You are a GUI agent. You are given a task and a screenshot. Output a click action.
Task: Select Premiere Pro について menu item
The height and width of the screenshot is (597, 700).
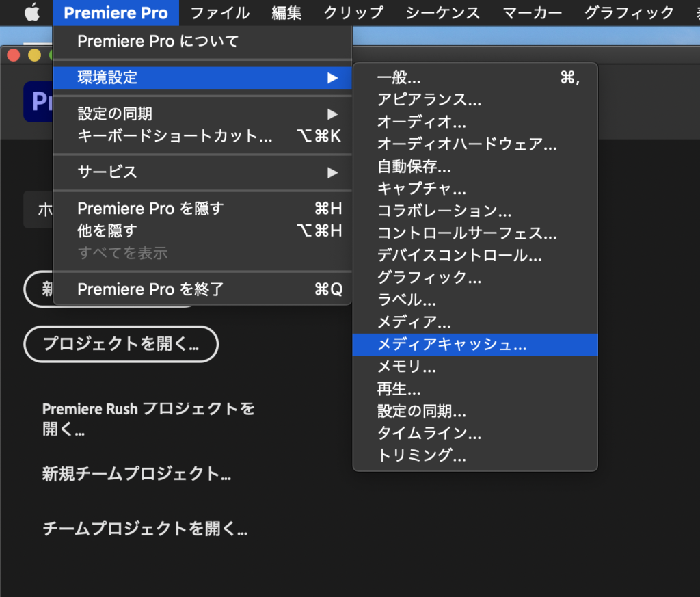pyautogui.click(x=158, y=42)
